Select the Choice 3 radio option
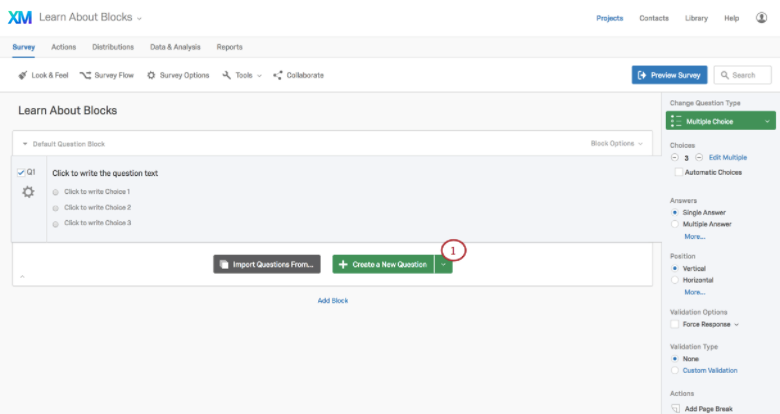780x414 pixels. coord(55,224)
